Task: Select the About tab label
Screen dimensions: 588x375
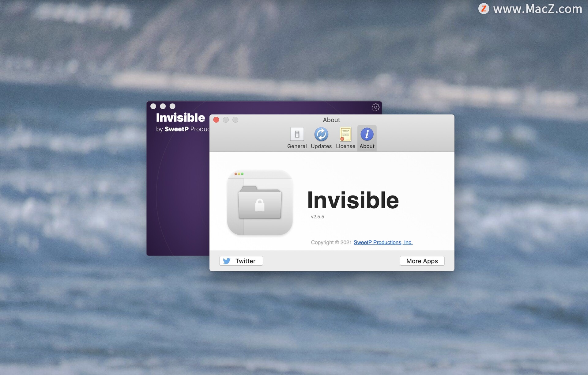Action: click(x=367, y=146)
